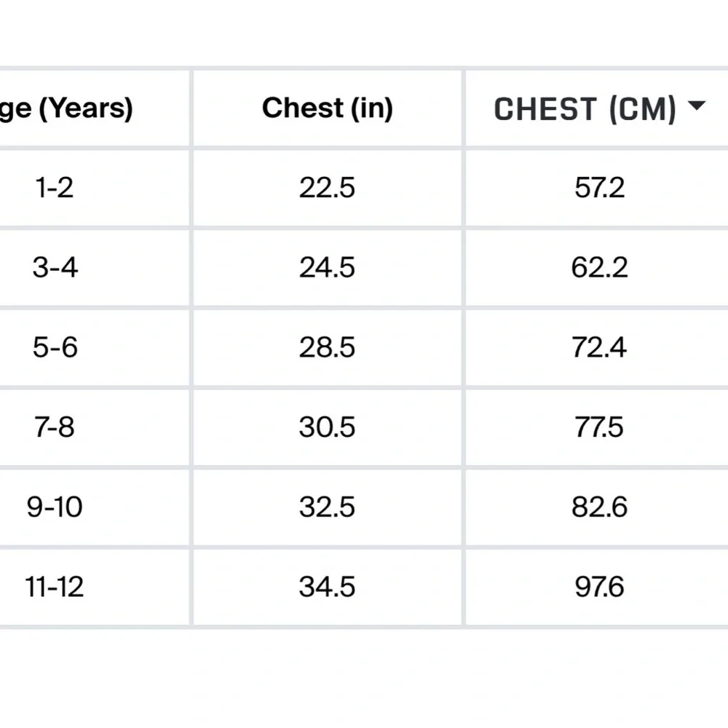Click the Age (Years) column header
Viewport: 728px width, 728px height.
pos(94,108)
